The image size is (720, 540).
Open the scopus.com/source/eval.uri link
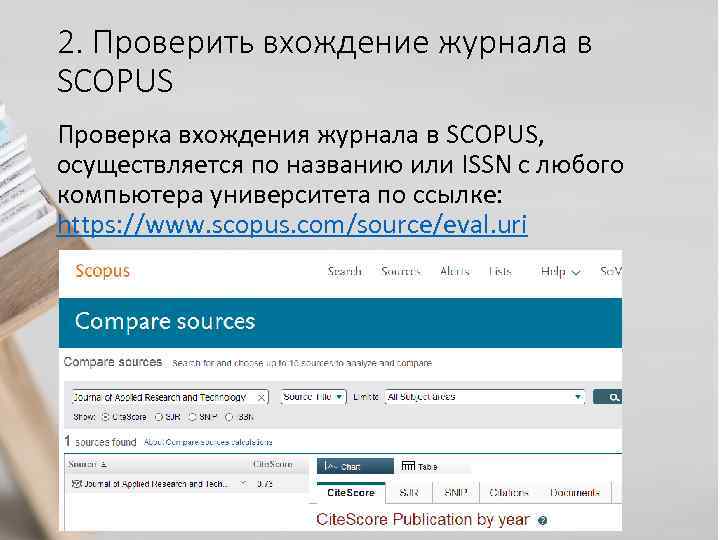pos(292,225)
